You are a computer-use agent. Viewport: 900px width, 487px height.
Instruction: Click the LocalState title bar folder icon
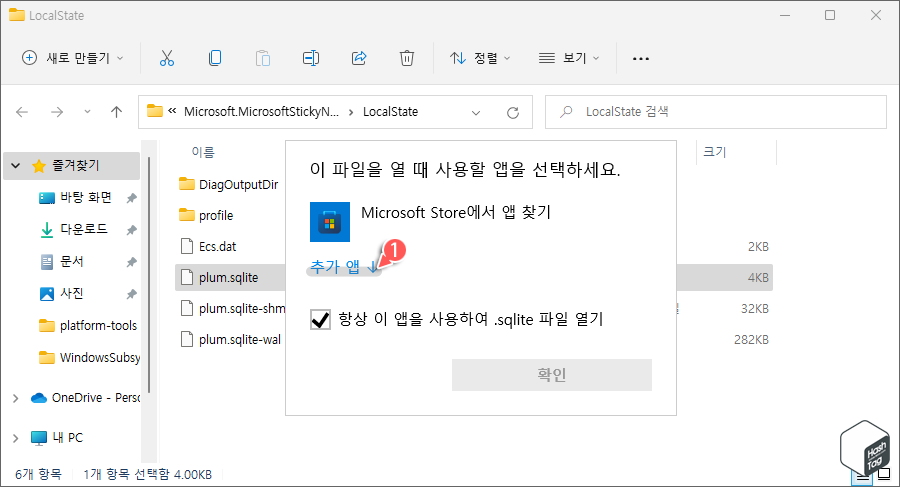point(17,15)
